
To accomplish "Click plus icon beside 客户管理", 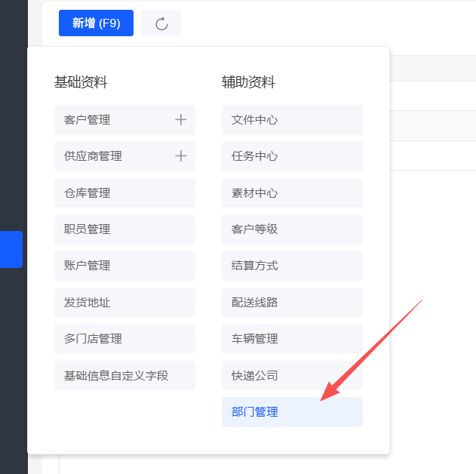I will 180,119.
